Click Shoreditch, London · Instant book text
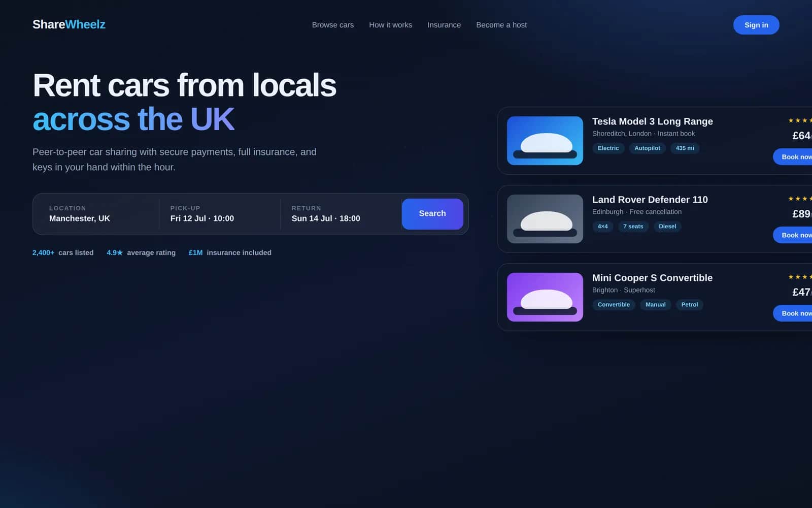812x508 pixels. [x=644, y=134]
